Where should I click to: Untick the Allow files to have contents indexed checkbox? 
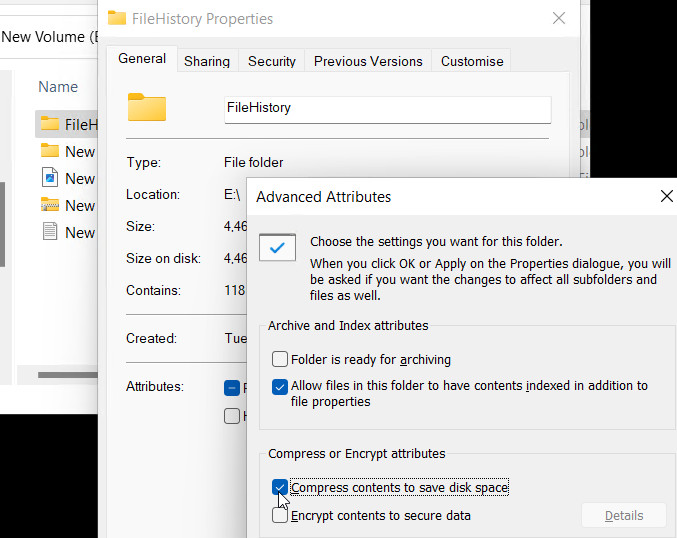(280, 386)
